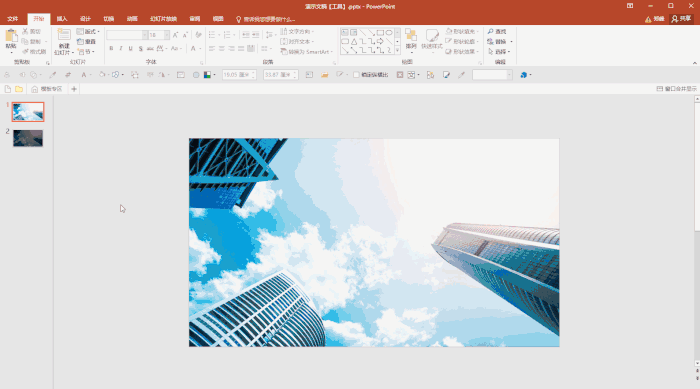
Task: Open the empty combo box in the secondary toolbar
Action: (492, 75)
